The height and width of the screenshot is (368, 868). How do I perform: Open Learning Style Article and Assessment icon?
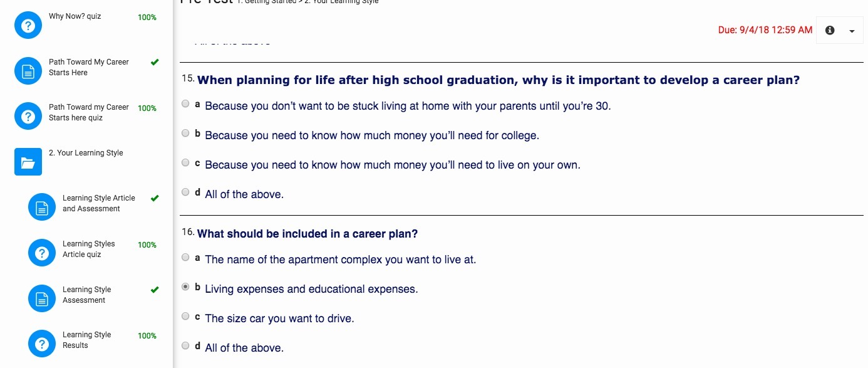click(x=42, y=208)
